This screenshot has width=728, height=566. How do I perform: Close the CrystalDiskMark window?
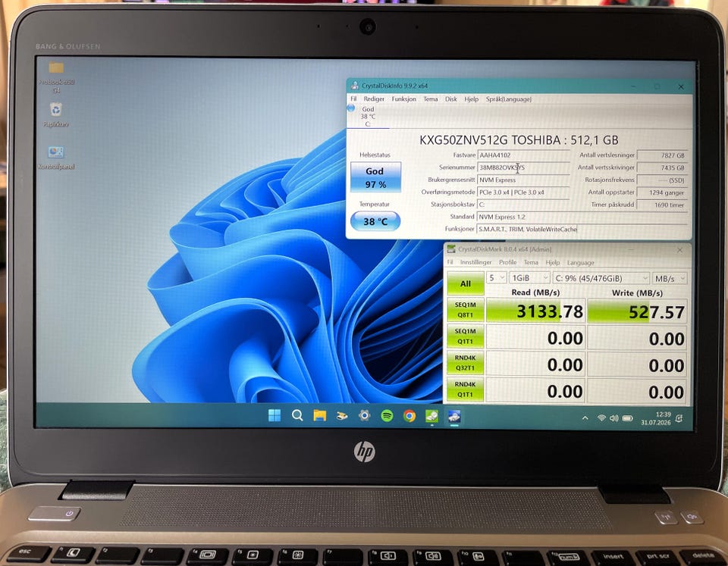pos(679,250)
